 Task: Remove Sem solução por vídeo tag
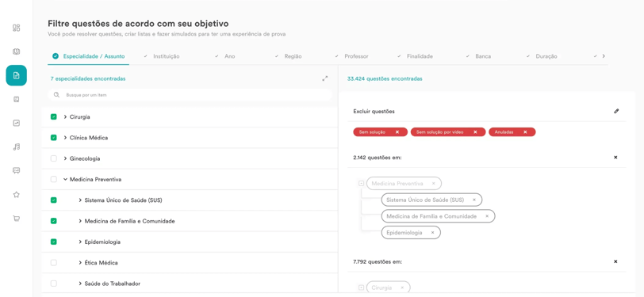pyautogui.click(x=475, y=132)
